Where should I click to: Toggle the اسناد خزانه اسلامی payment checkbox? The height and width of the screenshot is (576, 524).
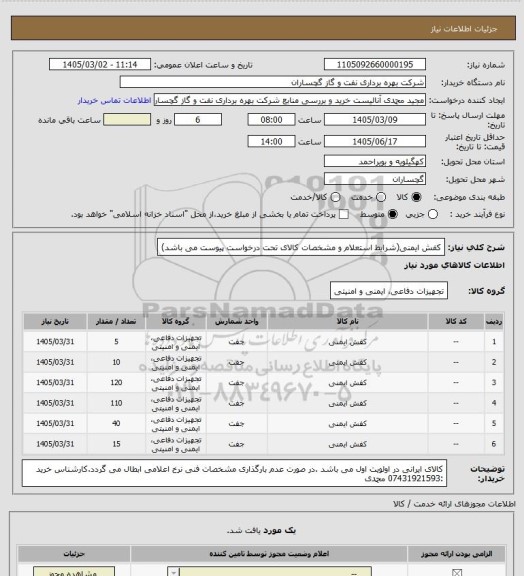(344, 214)
